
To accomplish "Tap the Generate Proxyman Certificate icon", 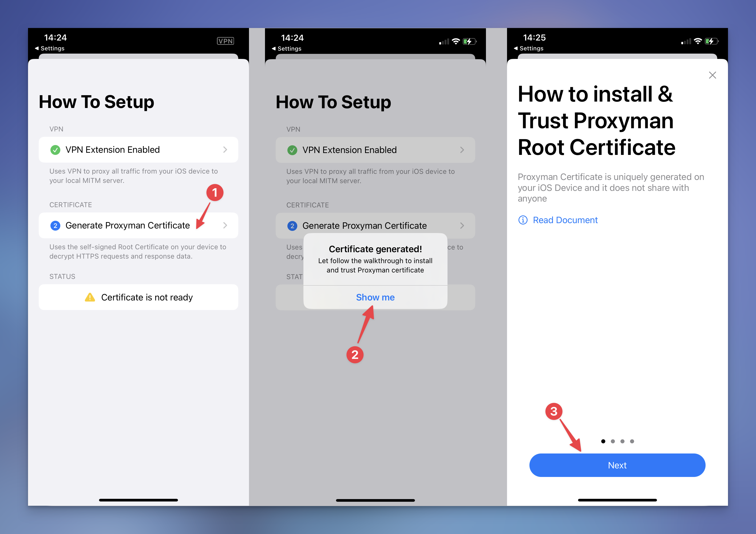I will 52,225.
